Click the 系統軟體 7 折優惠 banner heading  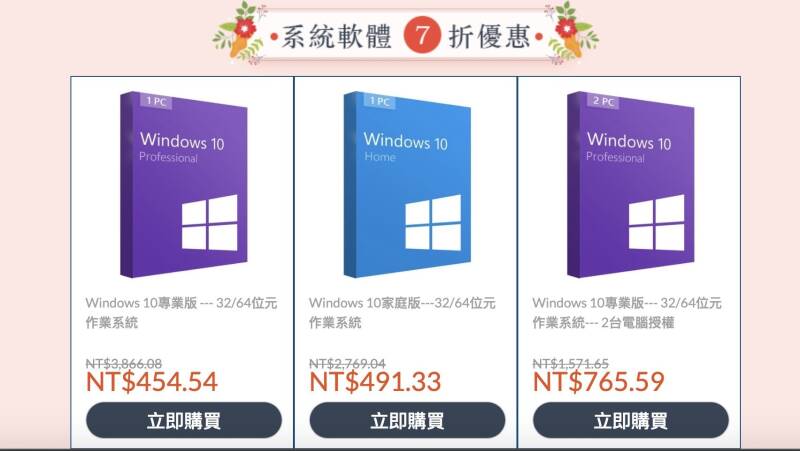click(406, 36)
